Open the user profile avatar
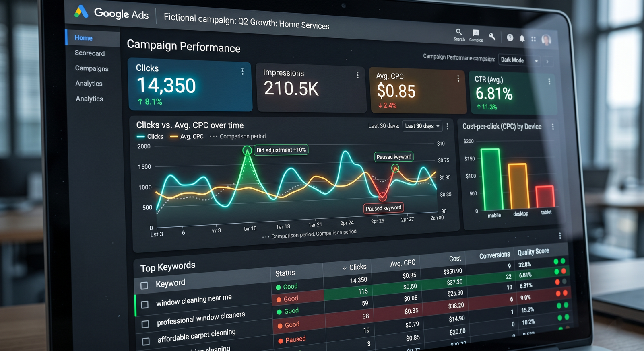 (546, 39)
